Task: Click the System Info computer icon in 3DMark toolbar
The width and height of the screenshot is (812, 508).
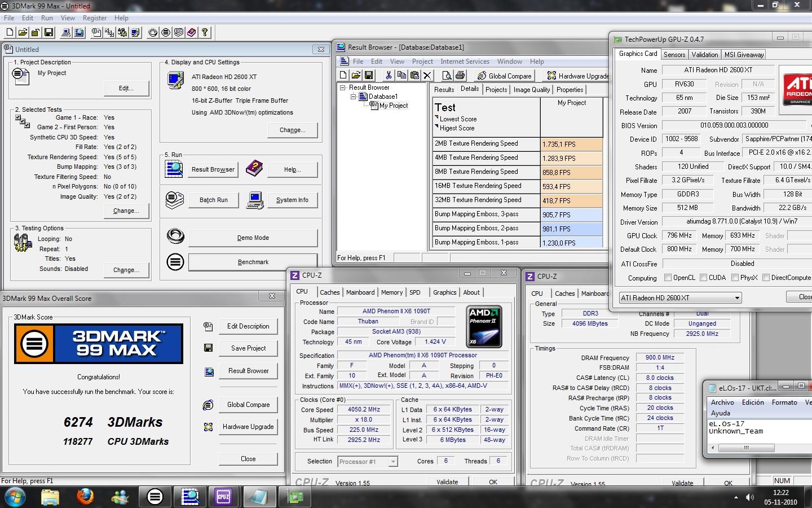Action: tap(66, 32)
